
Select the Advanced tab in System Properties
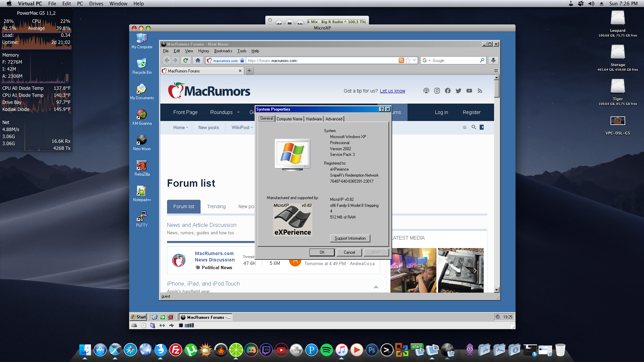(333, 118)
